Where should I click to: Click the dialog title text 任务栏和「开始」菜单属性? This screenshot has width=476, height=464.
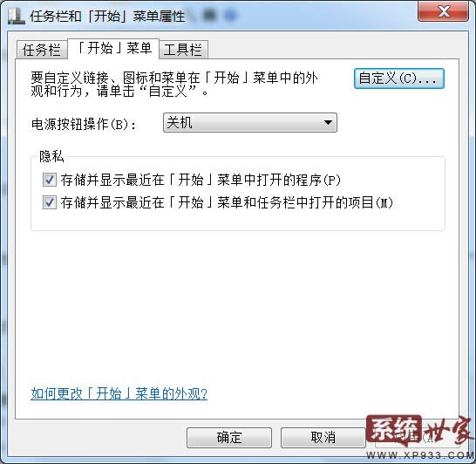tap(107, 16)
